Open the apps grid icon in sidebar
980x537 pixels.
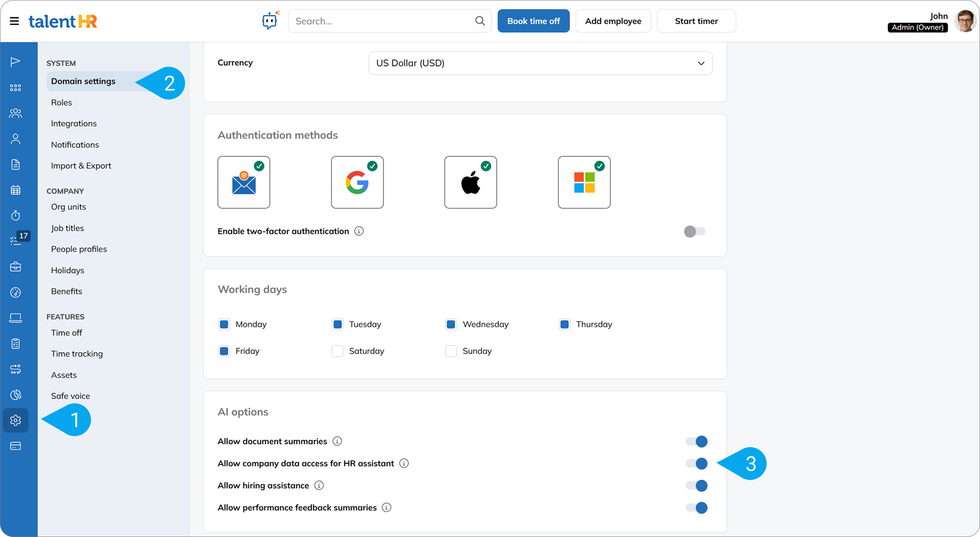15,88
